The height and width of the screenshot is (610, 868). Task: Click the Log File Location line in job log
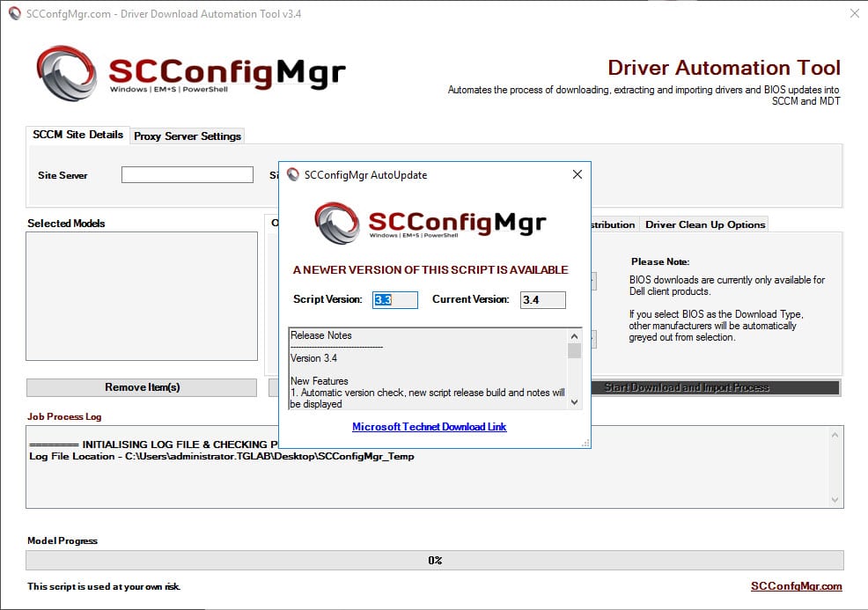tap(222, 456)
